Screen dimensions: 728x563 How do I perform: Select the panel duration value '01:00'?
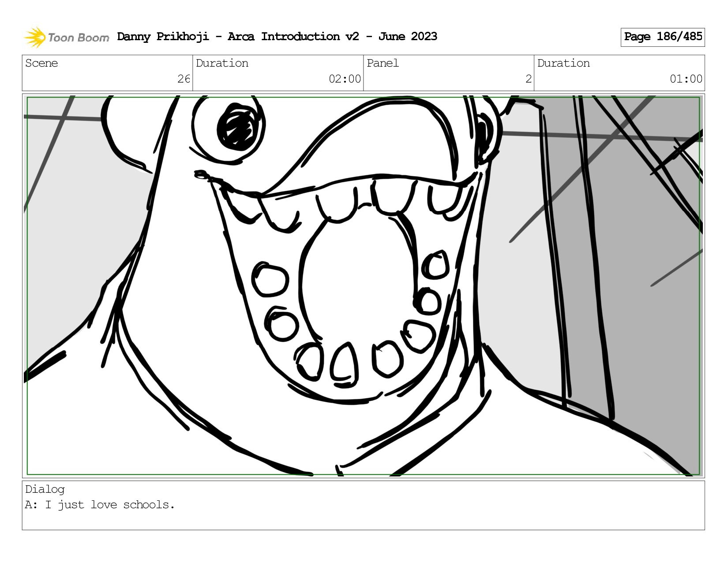click(x=686, y=79)
